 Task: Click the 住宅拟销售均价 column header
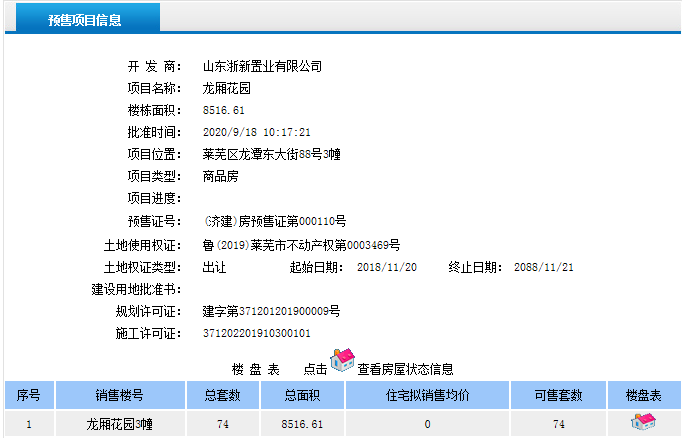click(427, 395)
